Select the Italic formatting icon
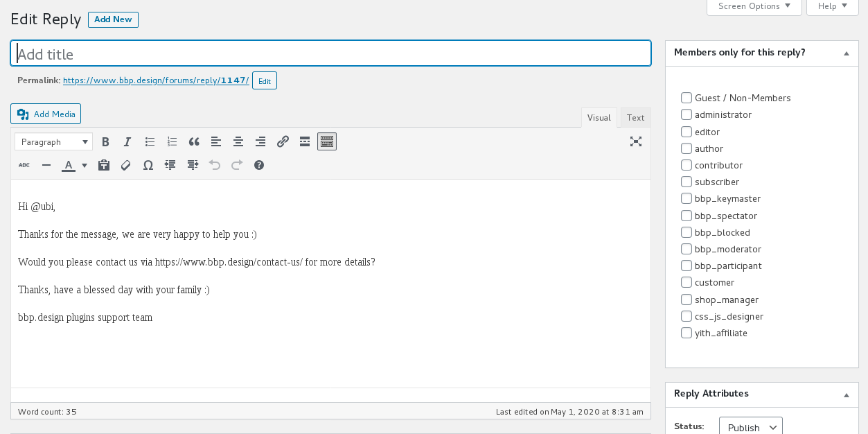The height and width of the screenshot is (434, 868). (x=127, y=141)
